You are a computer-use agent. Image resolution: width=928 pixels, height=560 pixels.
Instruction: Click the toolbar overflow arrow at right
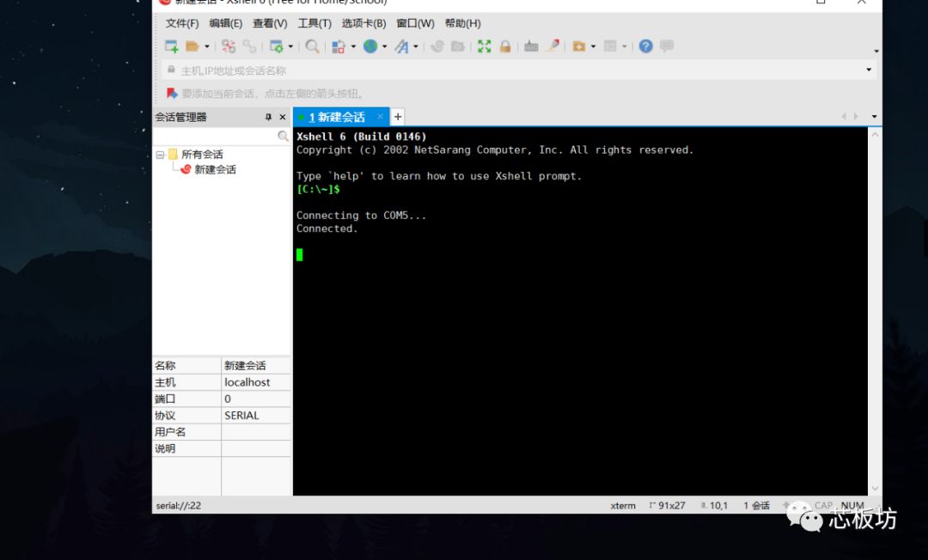876,52
